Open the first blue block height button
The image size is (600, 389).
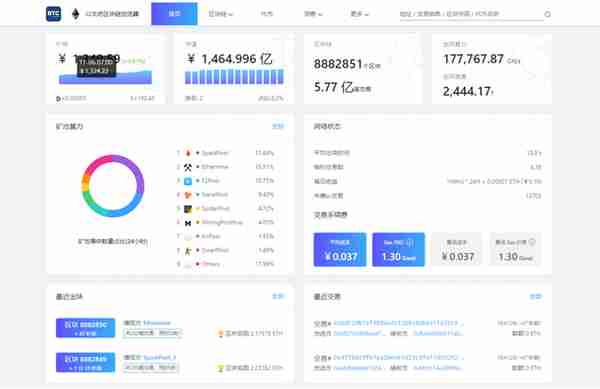[x=85, y=328]
